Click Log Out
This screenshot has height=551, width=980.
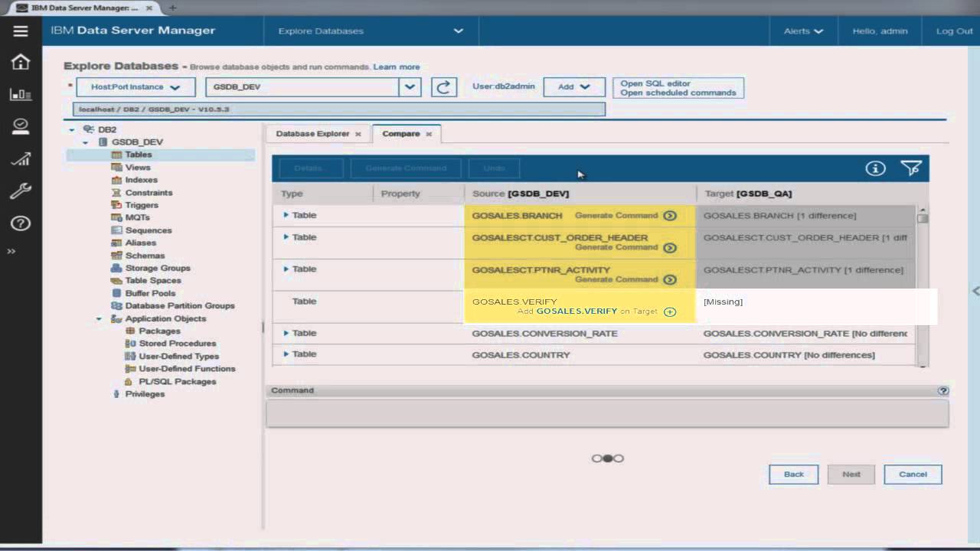click(x=954, y=31)
